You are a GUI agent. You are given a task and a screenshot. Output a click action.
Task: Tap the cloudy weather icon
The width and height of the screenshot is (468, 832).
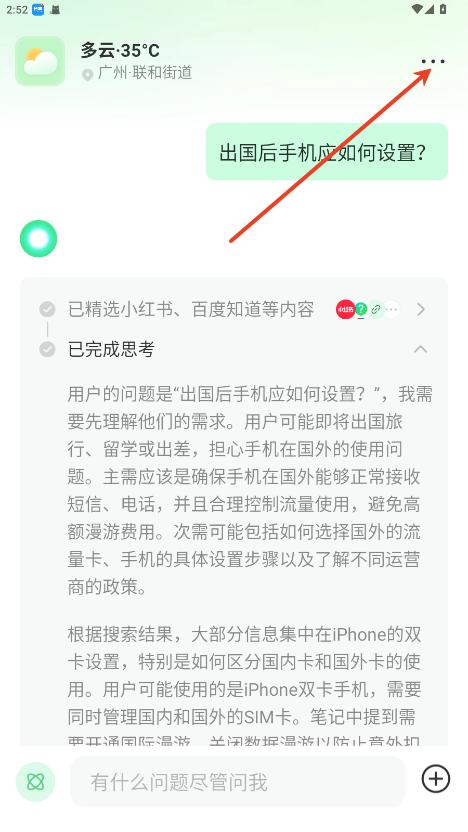point(40,61)
